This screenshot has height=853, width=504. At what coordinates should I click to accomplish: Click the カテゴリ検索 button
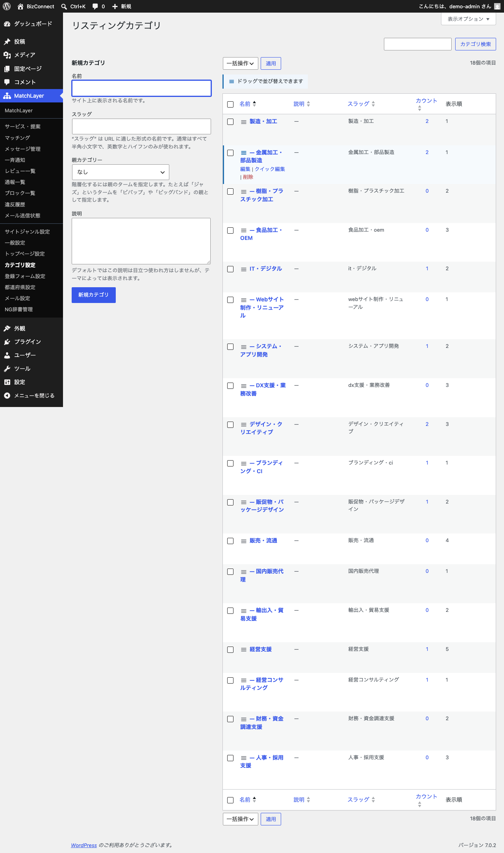(x=475, y=44)
